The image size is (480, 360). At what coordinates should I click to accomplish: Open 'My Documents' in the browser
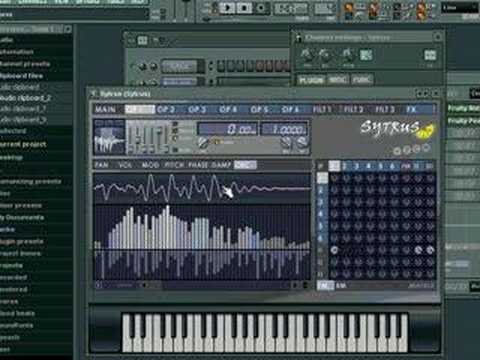pos(22,217)
